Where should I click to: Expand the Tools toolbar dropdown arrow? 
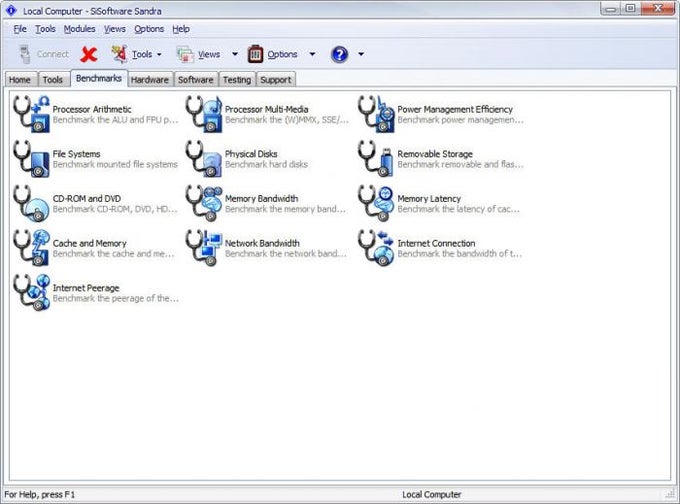tap(159, 55)
